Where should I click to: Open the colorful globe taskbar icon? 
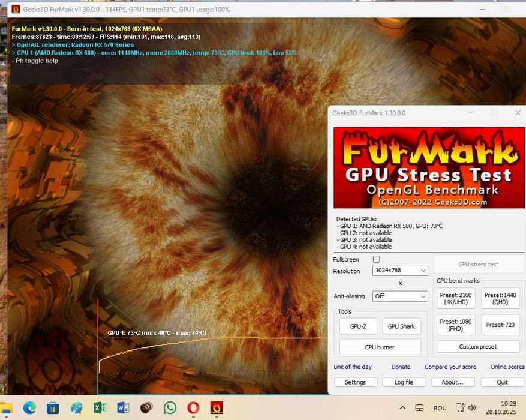77,408
